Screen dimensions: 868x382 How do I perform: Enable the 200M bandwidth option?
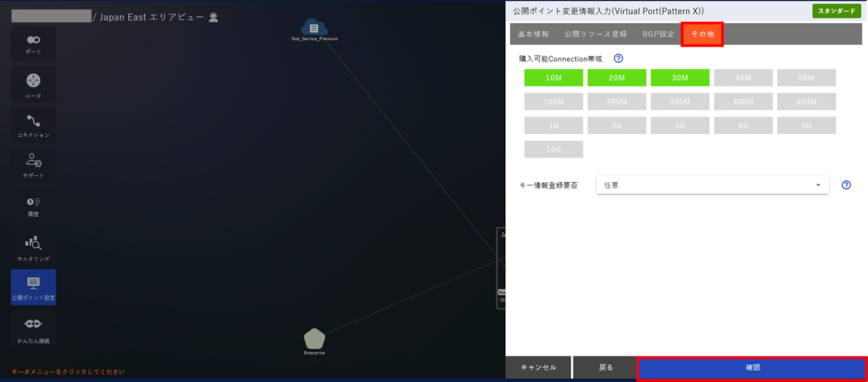coord(617,102)
